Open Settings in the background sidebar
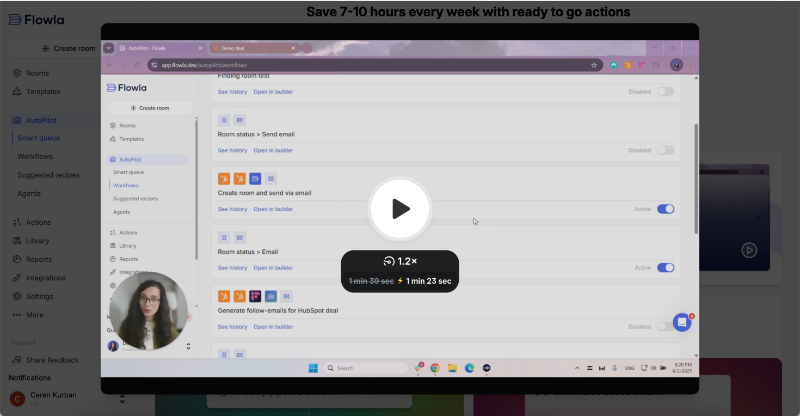 (33, 296)
